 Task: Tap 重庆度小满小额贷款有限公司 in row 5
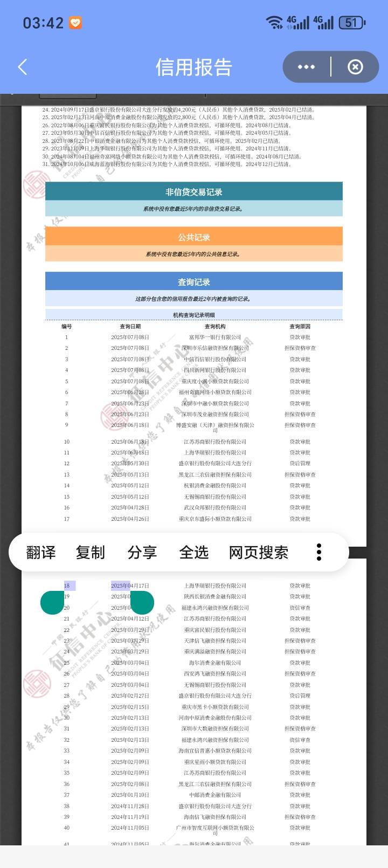215,382
